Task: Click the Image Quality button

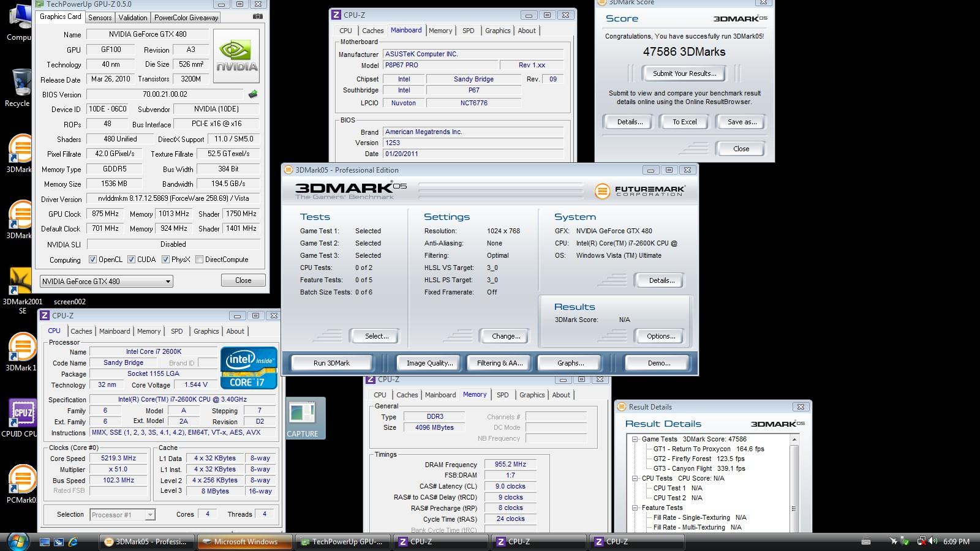Action: click(x=430, y=363)
